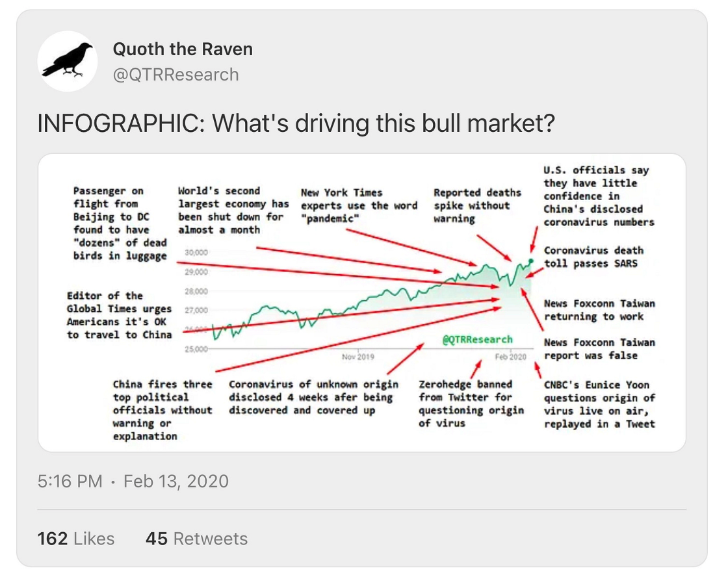View the 162 Likes list
Image resolution: width=728 pixels, height=577 pixels.
[76, 539]
